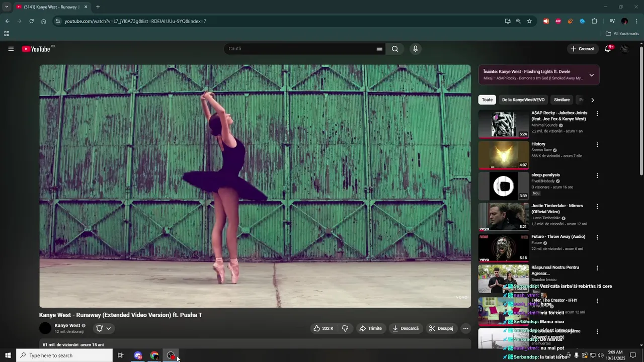The width and height of the screenshot is (644, 362).
Task: Open the Extensions puzzle icon
Action: coord(594,21)
